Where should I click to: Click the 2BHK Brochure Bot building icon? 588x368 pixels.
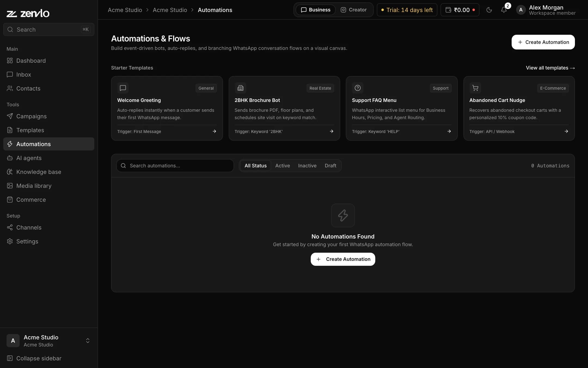point(240,88)
